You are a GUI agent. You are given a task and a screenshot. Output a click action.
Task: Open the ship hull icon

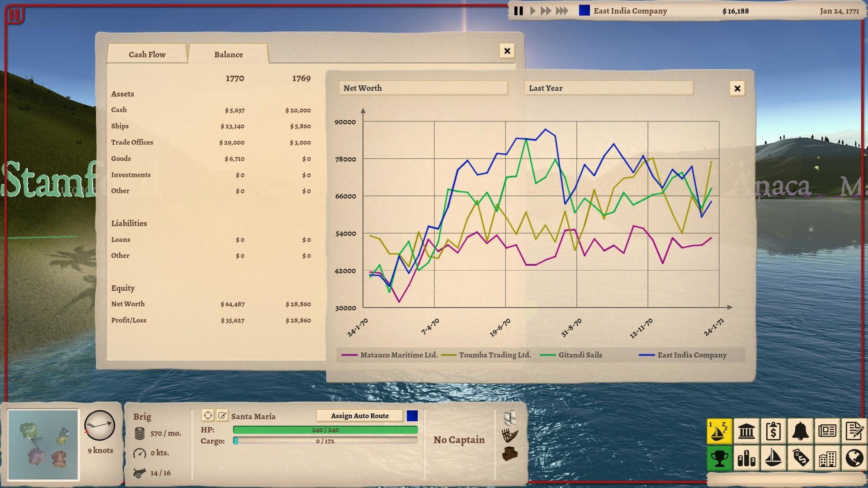tap(510, 436)
